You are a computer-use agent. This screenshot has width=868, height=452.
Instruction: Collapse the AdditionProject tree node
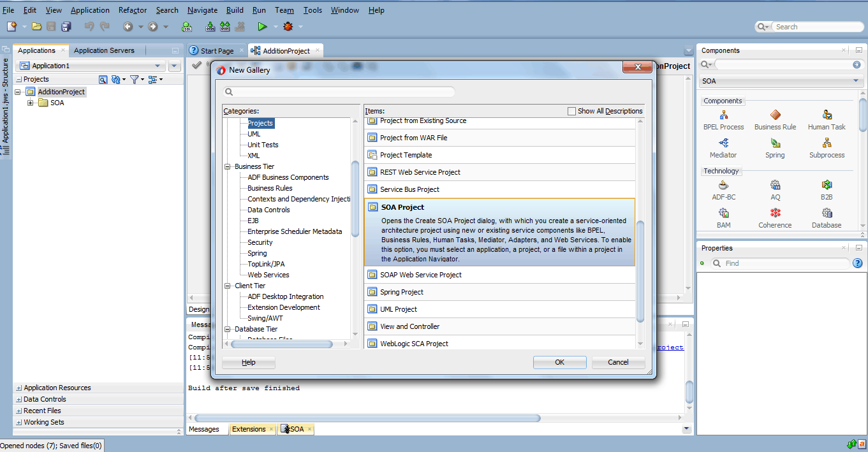click(x=18, y=92)
